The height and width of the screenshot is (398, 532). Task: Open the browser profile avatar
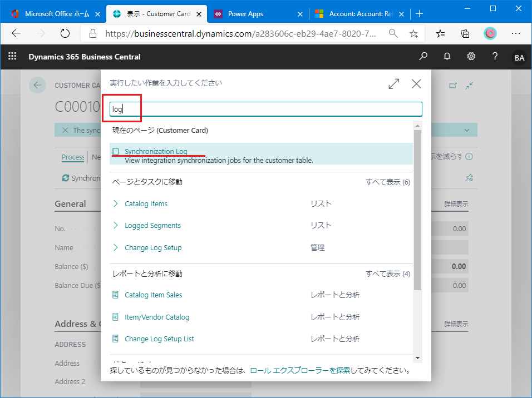(x=490, y=33)
